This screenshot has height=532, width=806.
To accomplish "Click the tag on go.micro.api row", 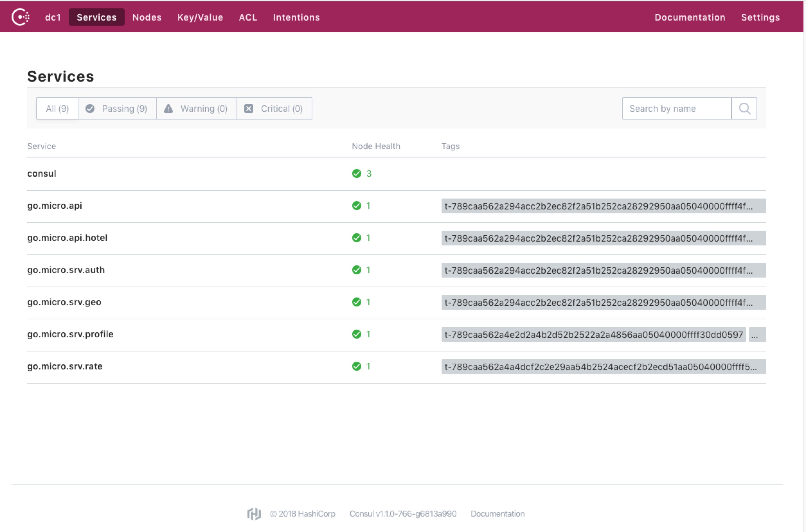I will pyautogui.click(x=604, y=206).
